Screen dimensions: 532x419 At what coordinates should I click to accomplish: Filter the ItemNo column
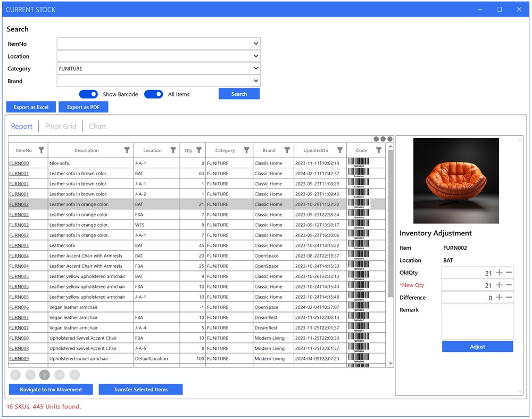pos(41,150)
